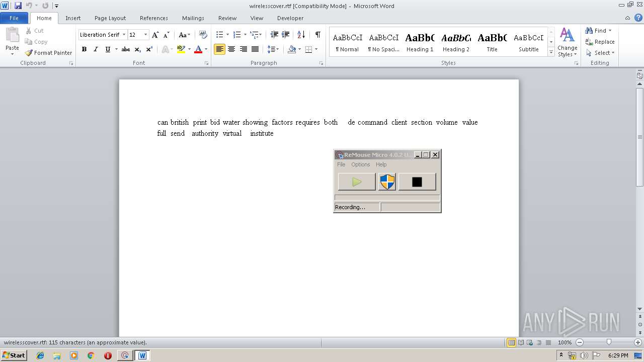The height and width of the screenshot is (362, 644).
Task: Toggle Underline formatting
Action: pyautogui.click(x=108, y=49)
